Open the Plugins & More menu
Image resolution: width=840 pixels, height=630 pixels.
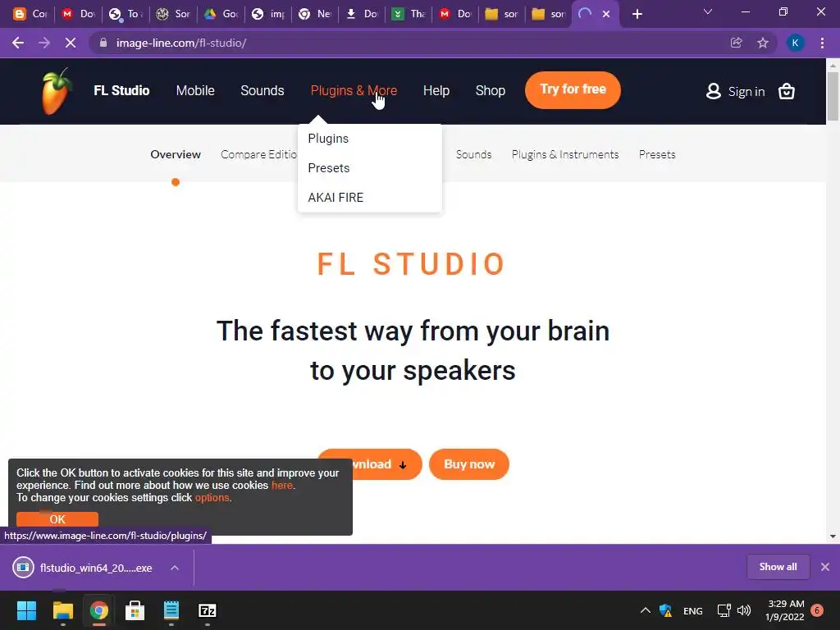point(354,90)
